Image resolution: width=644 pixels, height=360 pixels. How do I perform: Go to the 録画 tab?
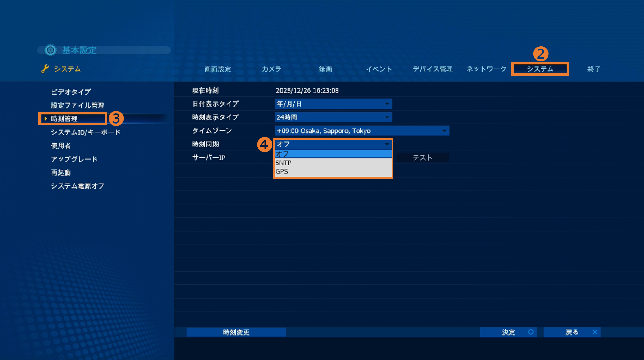(x=325, y=69)
